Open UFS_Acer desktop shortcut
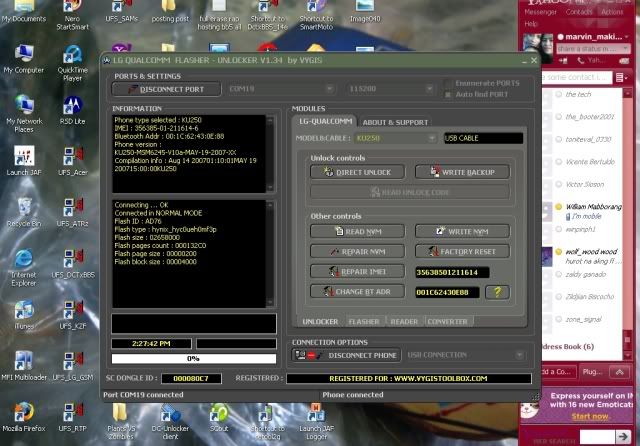 coord(73,161)
